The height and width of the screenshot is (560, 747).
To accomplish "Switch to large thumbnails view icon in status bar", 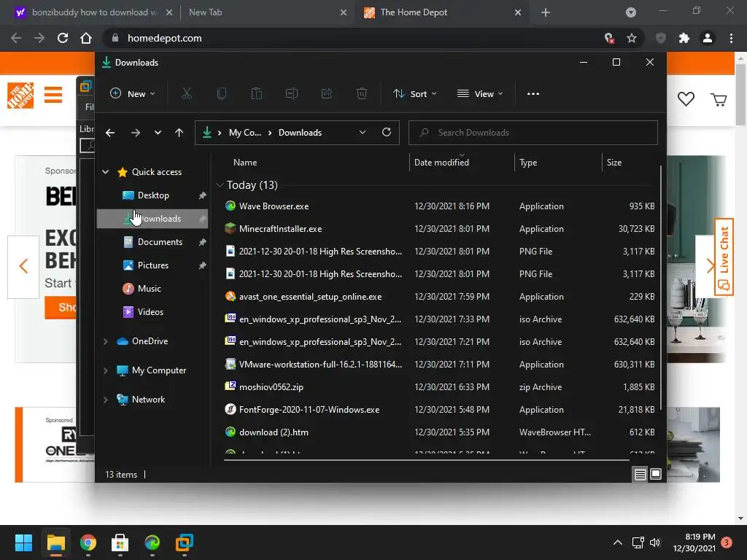I will (656, 474).
